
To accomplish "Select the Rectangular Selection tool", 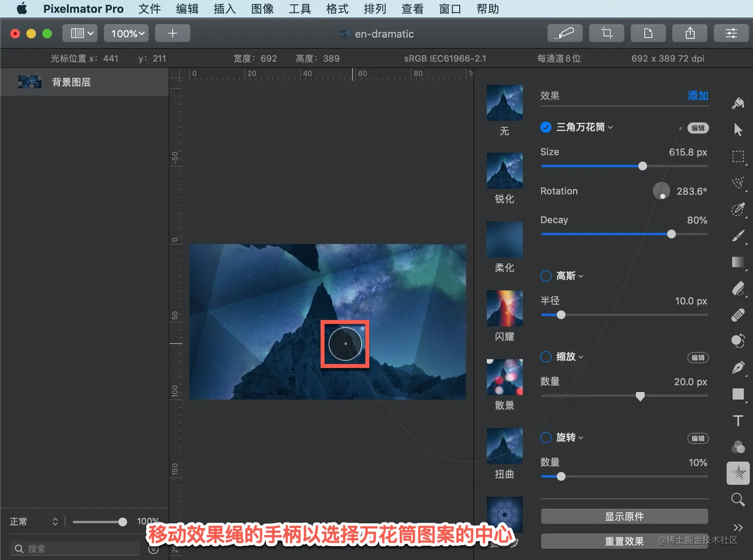I will [738, 156].
